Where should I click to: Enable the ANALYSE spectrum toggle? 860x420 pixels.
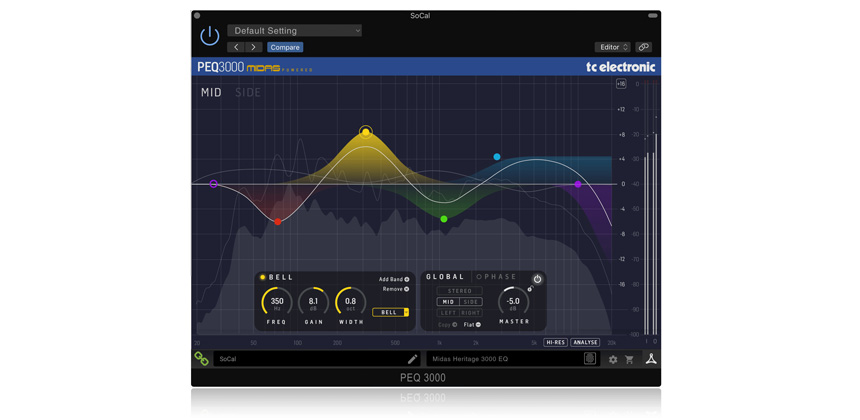pos(585,342)
